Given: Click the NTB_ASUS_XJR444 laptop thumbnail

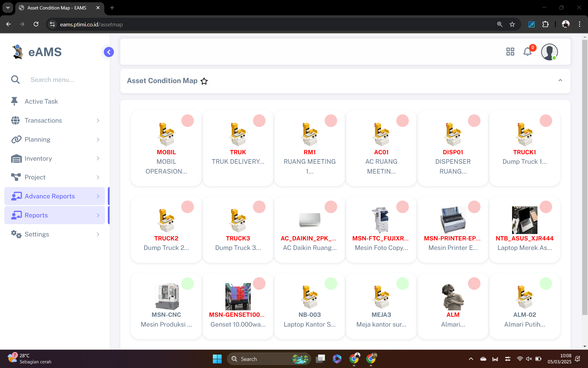Looking at the screenshot, I should (x=524, y=220).
